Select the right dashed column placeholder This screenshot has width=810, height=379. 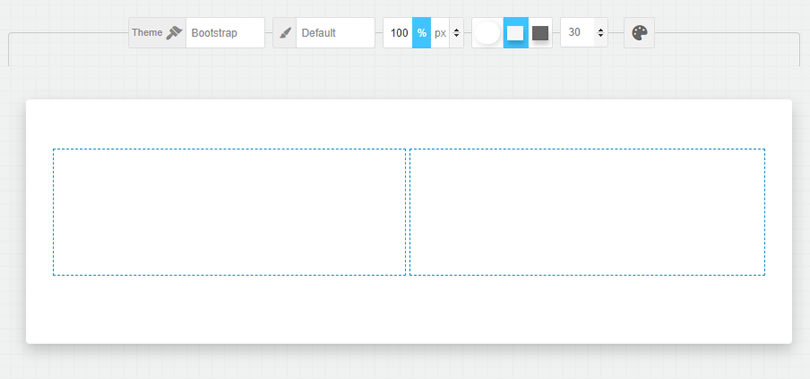point(587,212)
